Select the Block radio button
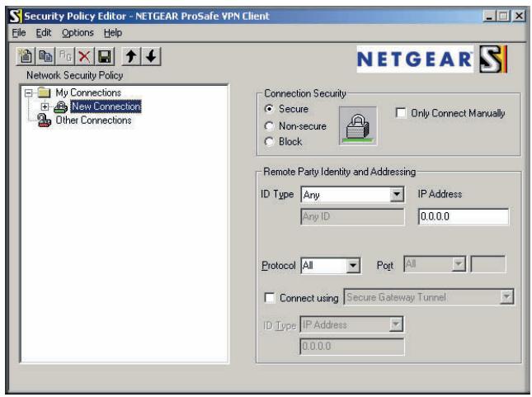The image size is (532, 397). point(269,142)
